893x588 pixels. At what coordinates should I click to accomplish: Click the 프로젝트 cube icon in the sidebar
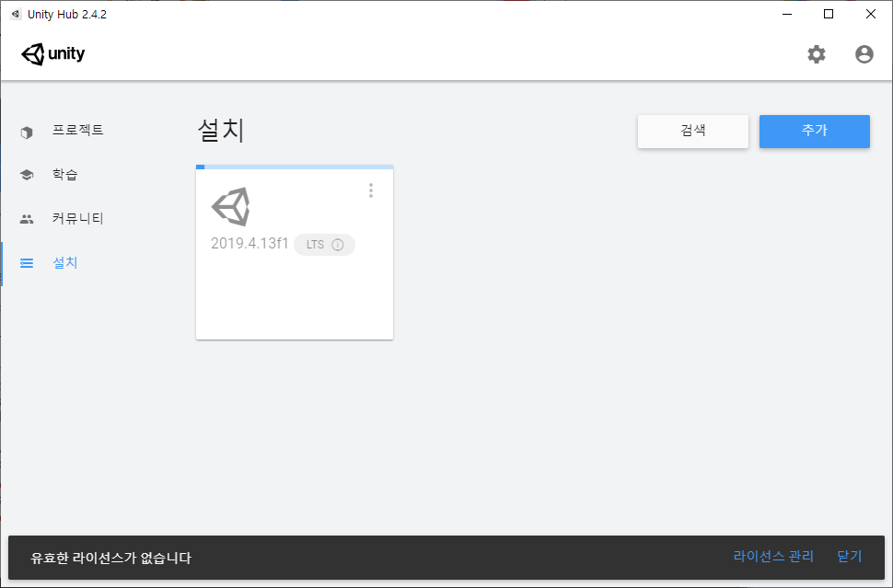pyautogui.click(x=26, y=133)
